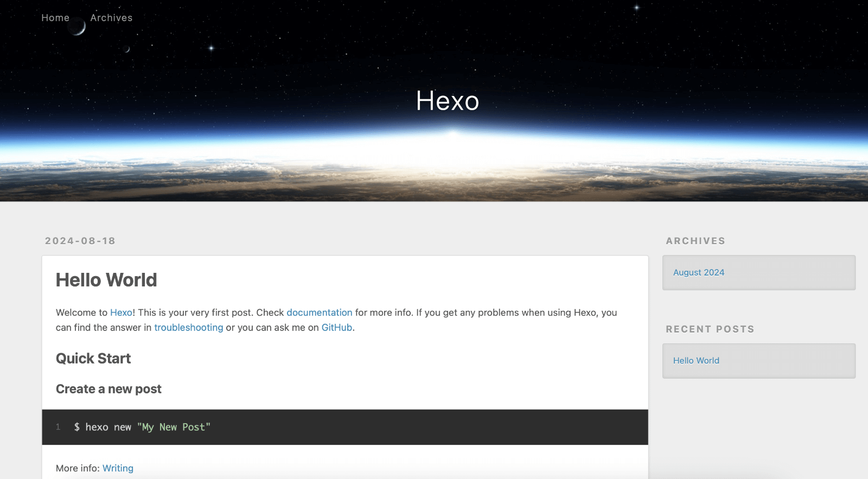
Task: Click the earth horizon glow in the banner image
Action: click(453, 144)
